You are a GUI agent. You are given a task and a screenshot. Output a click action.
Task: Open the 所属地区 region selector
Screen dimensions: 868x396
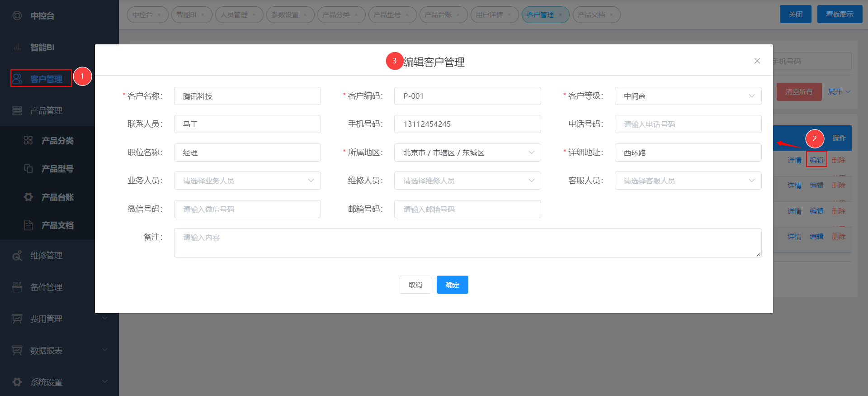467,153
